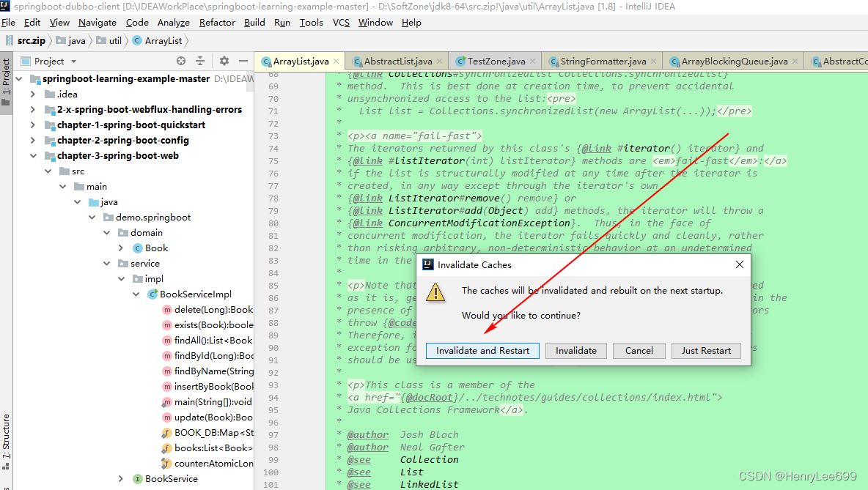Collapse chapter-3-spring-boot-web module
This screenshot has height=490, width=868.
tap(33, 156)
